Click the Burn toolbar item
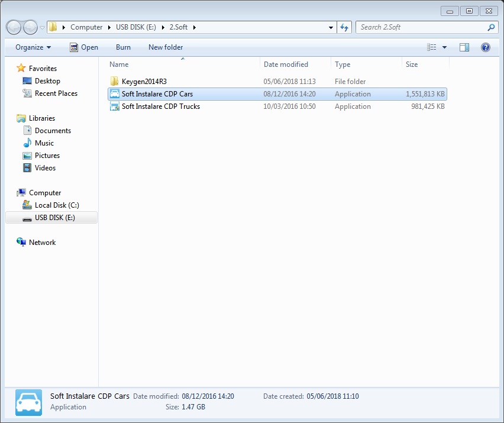The image size is (504, 423). pyautogui.click(x=123, y=47)
